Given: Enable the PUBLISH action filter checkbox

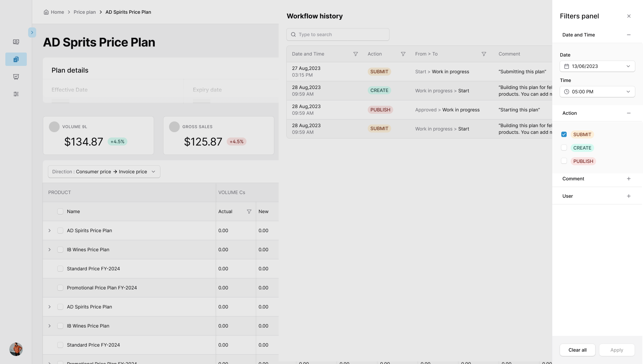Looking at the screenshot, I should (x=564, y=161).
